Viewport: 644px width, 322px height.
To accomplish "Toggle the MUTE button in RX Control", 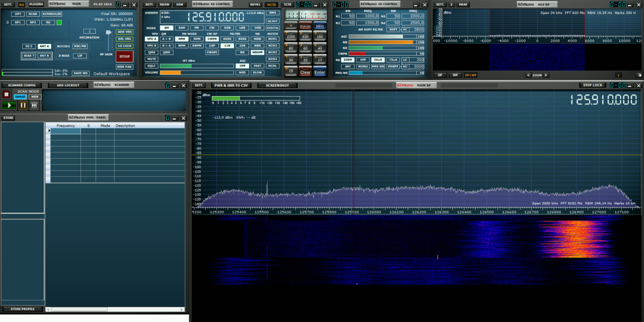I will 151,59.
